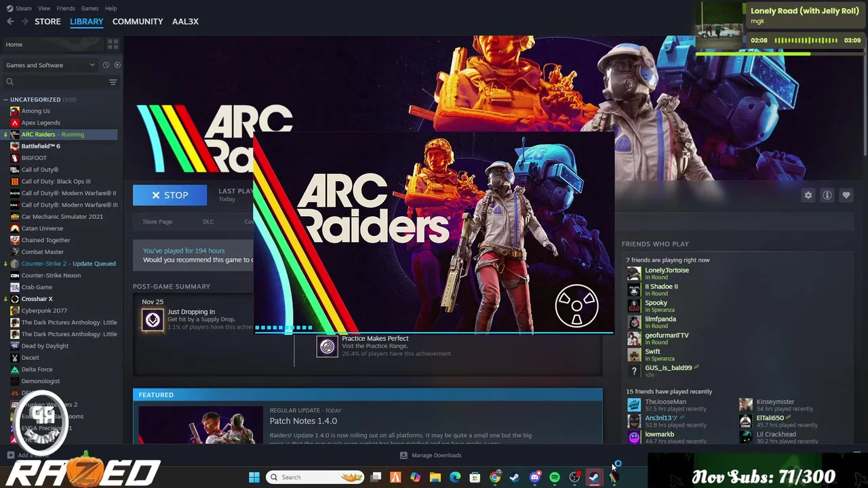Add ARC Raiders to favorites heart
Image resolution: width=868 pixels, height=488 pixels.
(x=846, y=195)
